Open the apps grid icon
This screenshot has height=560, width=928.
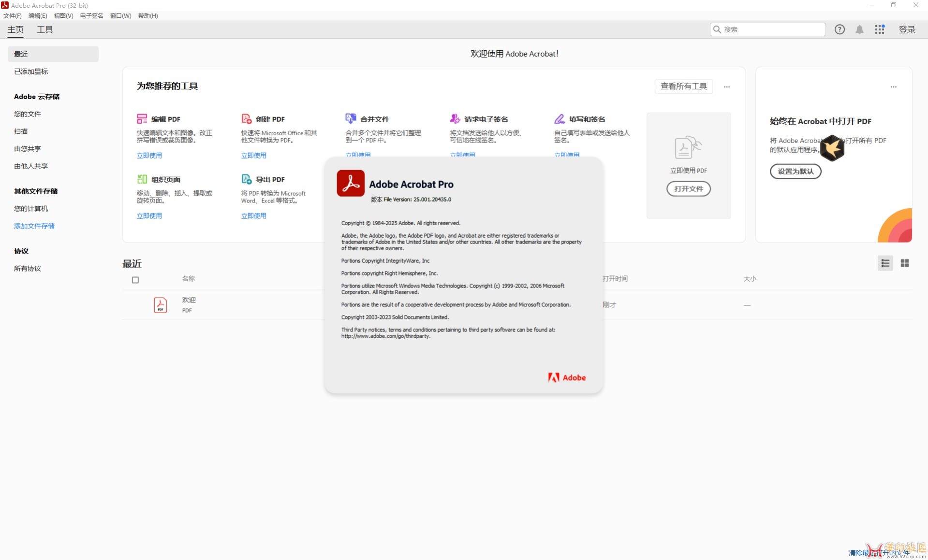click(880, 29)
